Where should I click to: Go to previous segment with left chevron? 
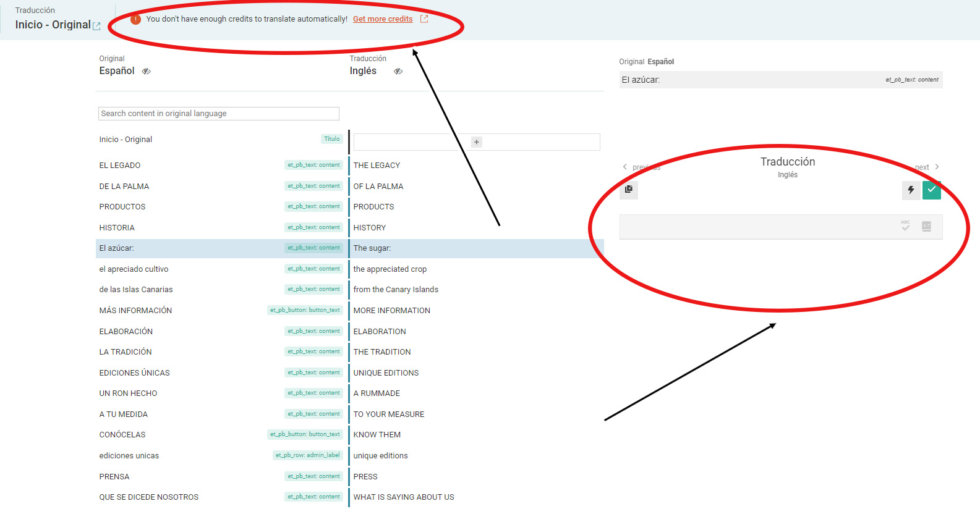click(x=625, y=167)
